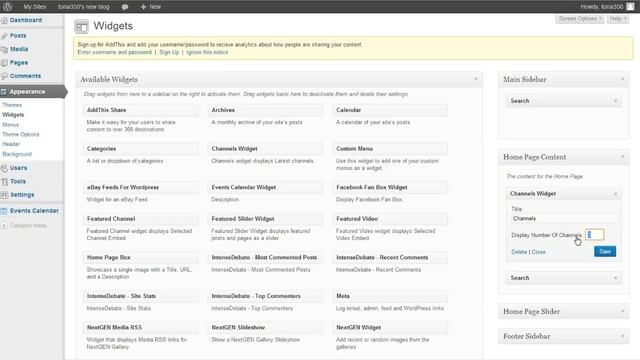Click Display Number Of Channels field
The width and height of the screenshot is (640, 360).
pos(595,235)
